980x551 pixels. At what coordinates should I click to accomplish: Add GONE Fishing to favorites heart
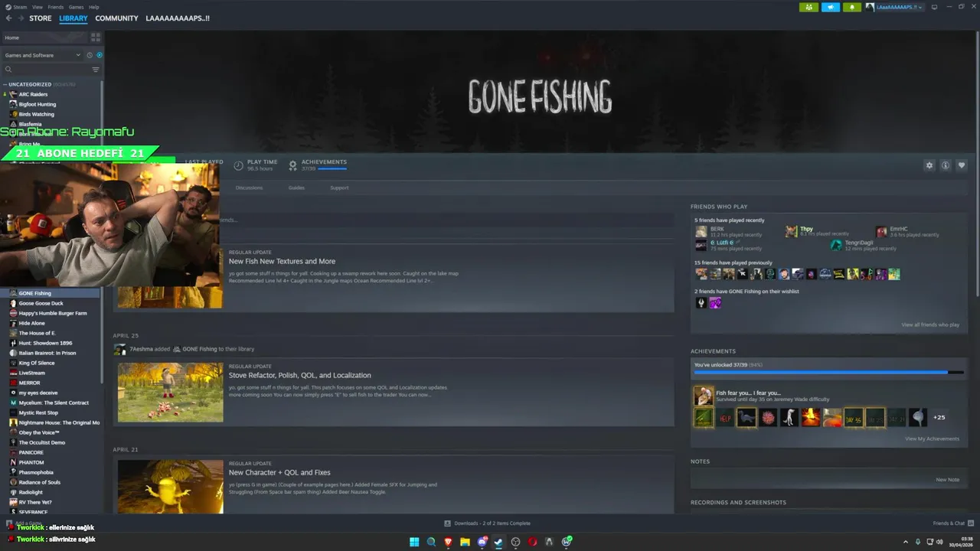coord(962,165)
